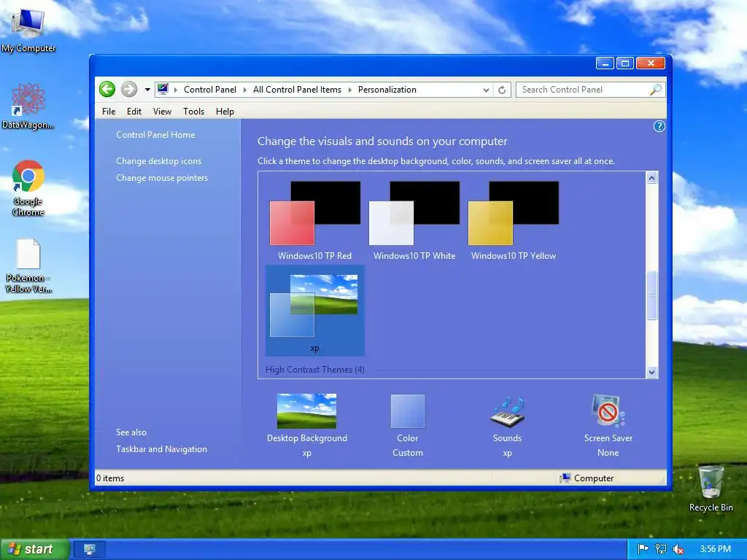Open Control Panel Home link
Viewport: 747px width, 560px height.
[155, 135]
